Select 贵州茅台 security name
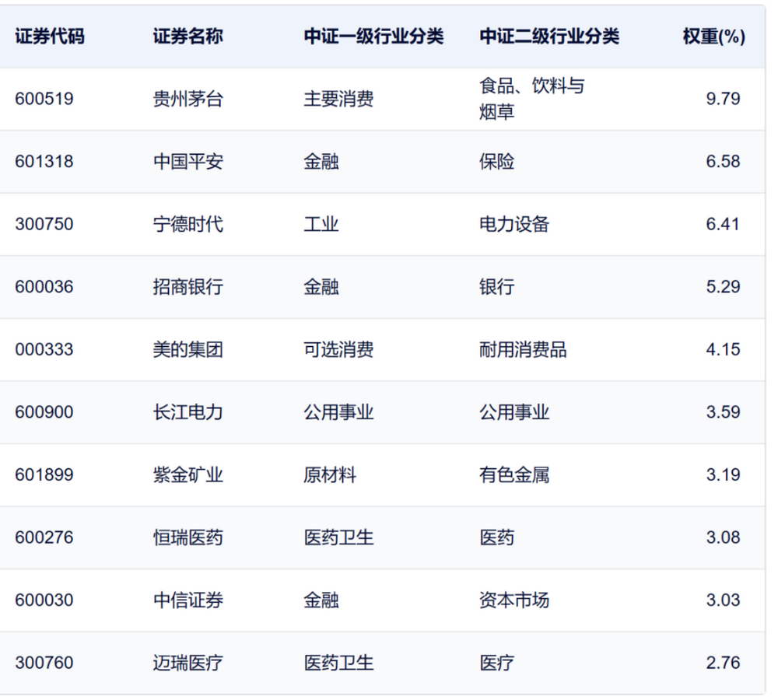 (x=187, y=99)
